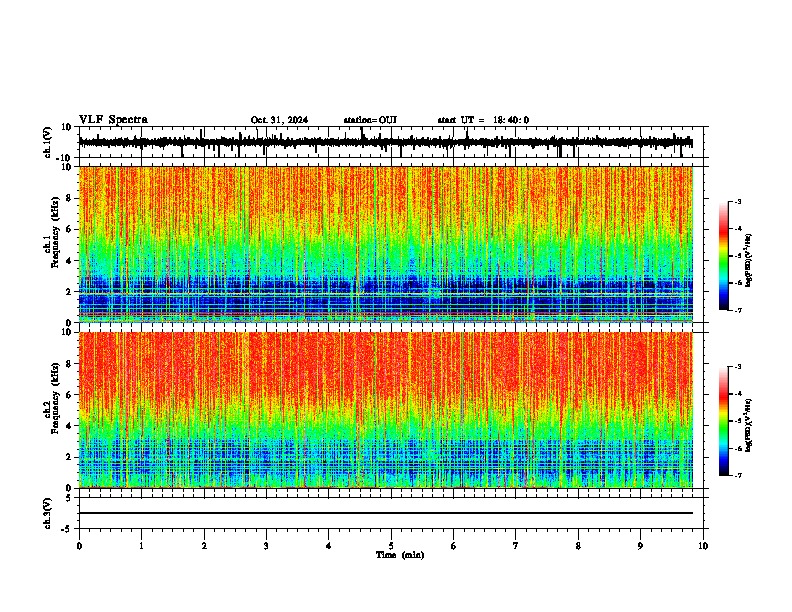Click time axis tick label "1"
This screenshot has width=792, height=612.
141,546
